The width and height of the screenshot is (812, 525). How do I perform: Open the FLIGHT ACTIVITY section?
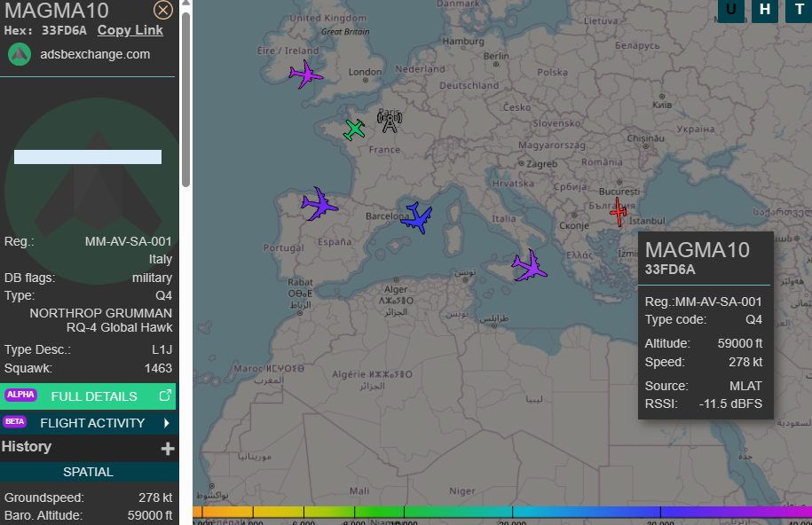click(x=88, y=423)
